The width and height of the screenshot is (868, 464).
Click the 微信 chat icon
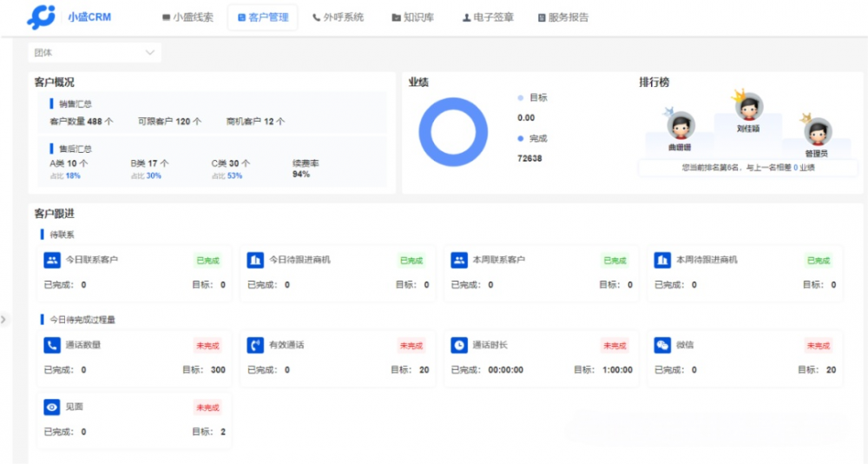pyautogui.click(x=662, y=345)
